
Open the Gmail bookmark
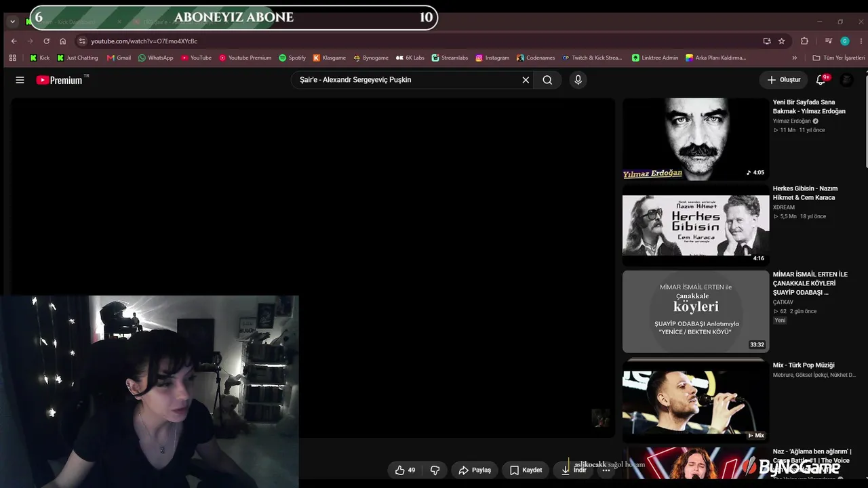[119, 58]
